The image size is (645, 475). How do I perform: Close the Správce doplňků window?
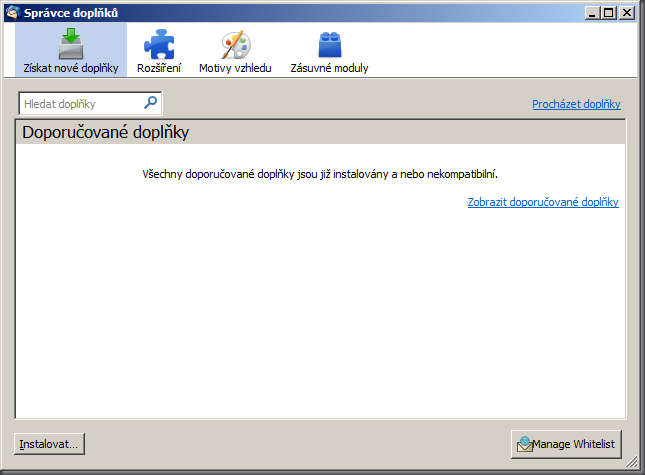(x=627, y=13)
